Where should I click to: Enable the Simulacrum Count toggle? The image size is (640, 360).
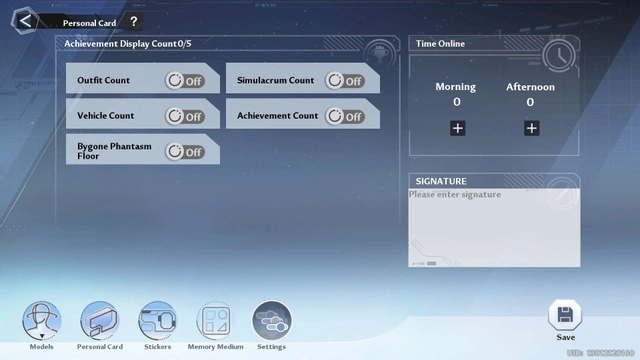345,81
